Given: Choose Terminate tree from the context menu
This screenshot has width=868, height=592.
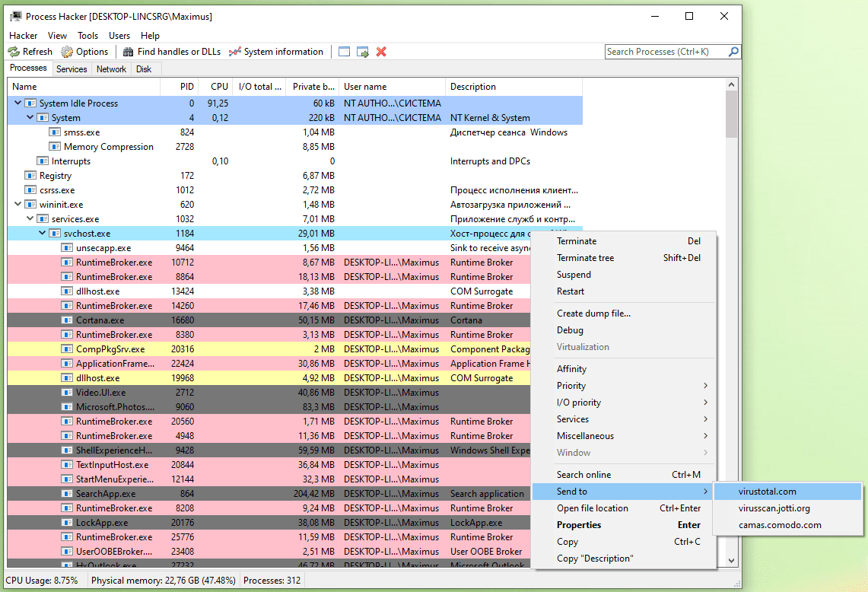Looking at the screenshot, I should pyautogui.click(x=624, y=258).
